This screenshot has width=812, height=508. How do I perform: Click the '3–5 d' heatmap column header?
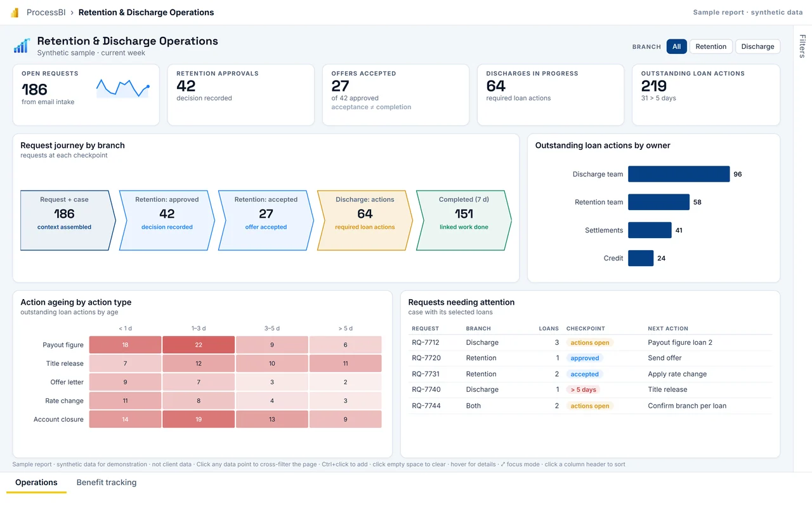[272, 328]
